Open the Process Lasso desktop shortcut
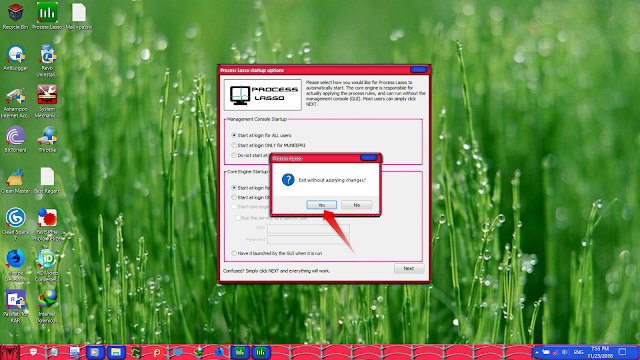640x360 pixels. [x=47, y=16]
